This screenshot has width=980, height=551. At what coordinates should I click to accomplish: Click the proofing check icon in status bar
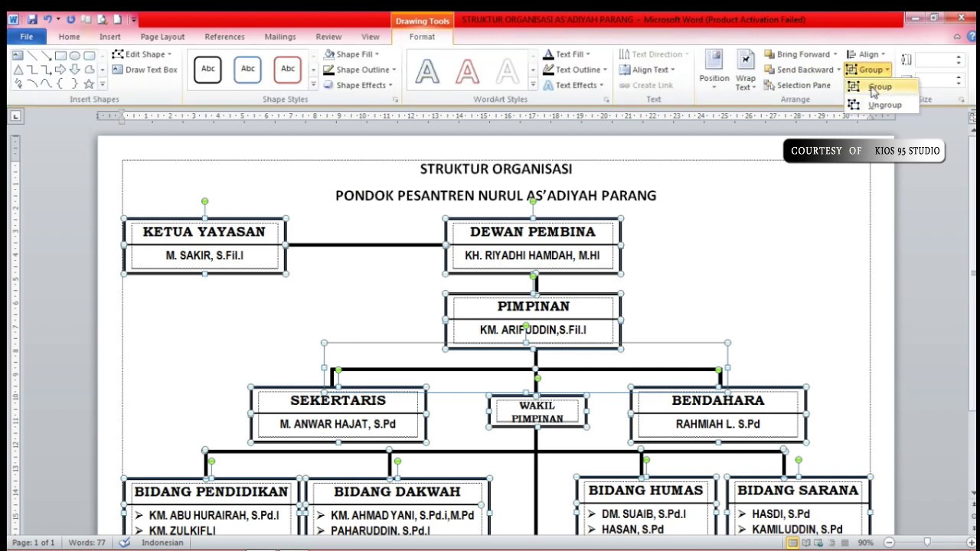point(125,543)
